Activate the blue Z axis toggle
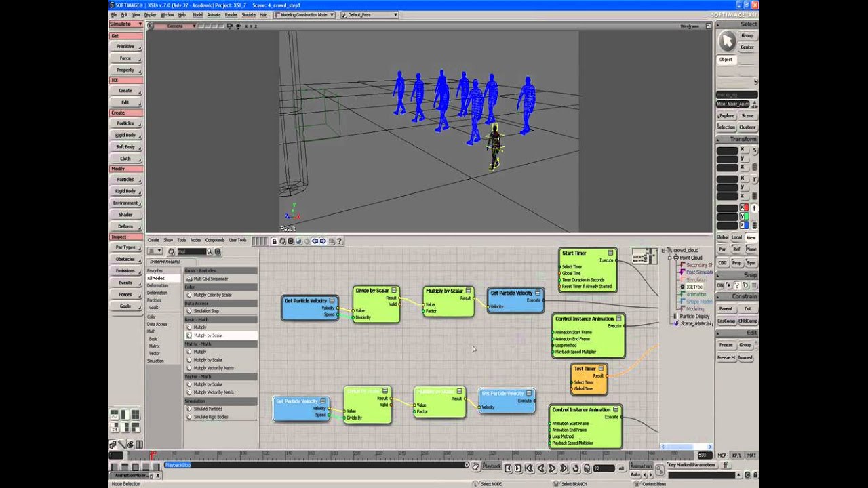This screenshot has height=488, width=868. (744, 225)
